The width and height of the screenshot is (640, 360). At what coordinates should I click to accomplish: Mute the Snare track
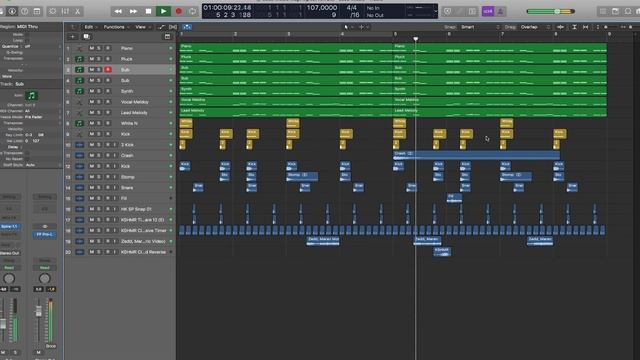click(91, 188)
